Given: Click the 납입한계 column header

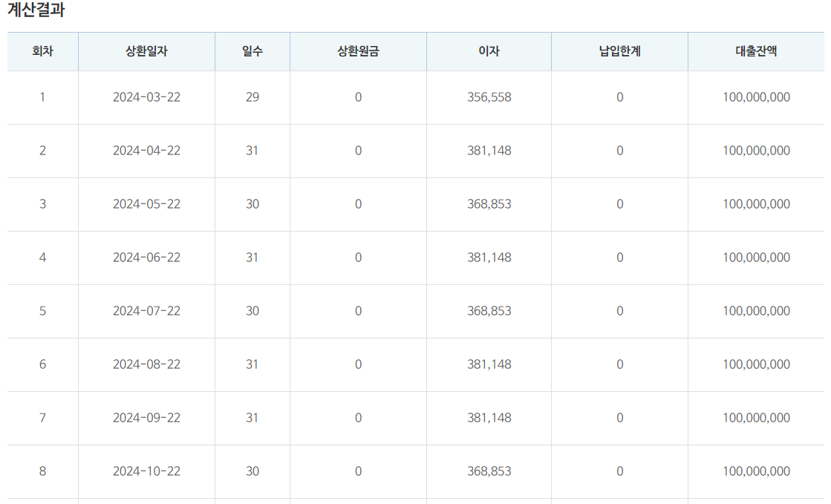Looking at the screenshot, I should pyautogui.click(x=621, y=50).
